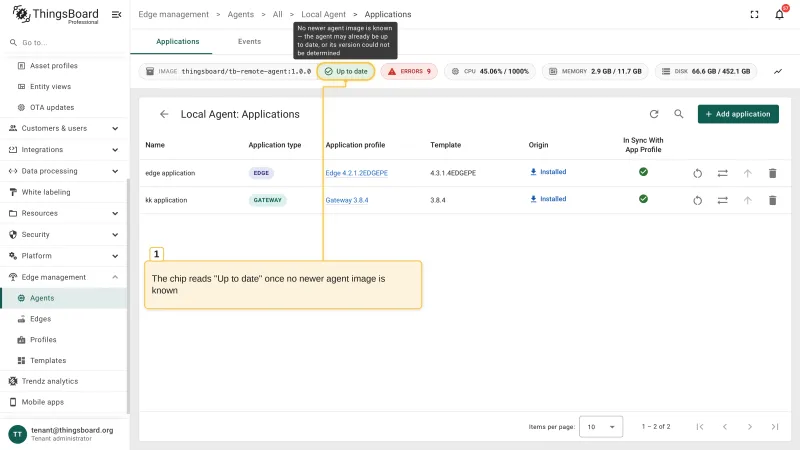Click the All breadcrumb
This screenshot has width=800, height=450.
coord(277,14)
